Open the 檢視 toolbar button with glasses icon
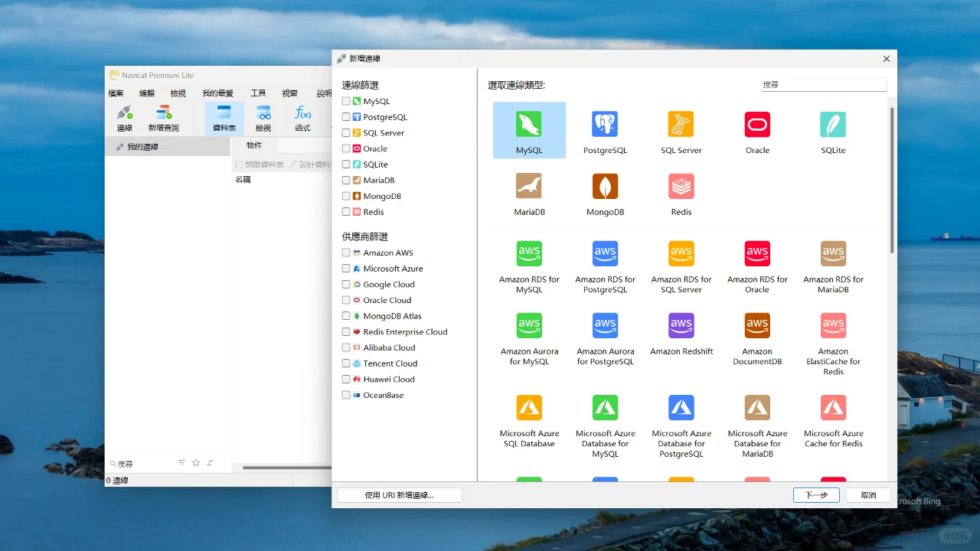 pos(263,119)
